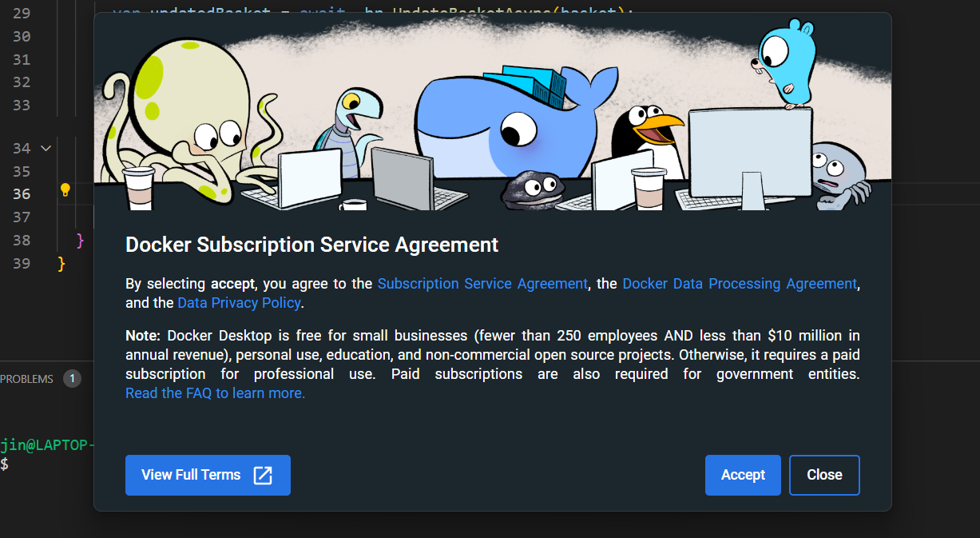Open the Data Privacy Policy link
Image resolution: width=980 pixels, height=538 pixels.
[x=239, y=303]
